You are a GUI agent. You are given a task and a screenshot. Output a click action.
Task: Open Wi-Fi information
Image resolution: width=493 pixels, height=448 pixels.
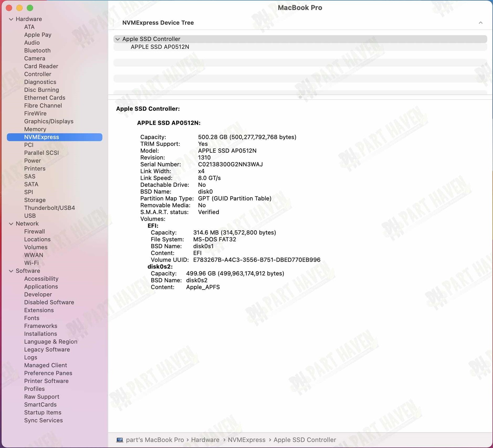pos(31,263)
